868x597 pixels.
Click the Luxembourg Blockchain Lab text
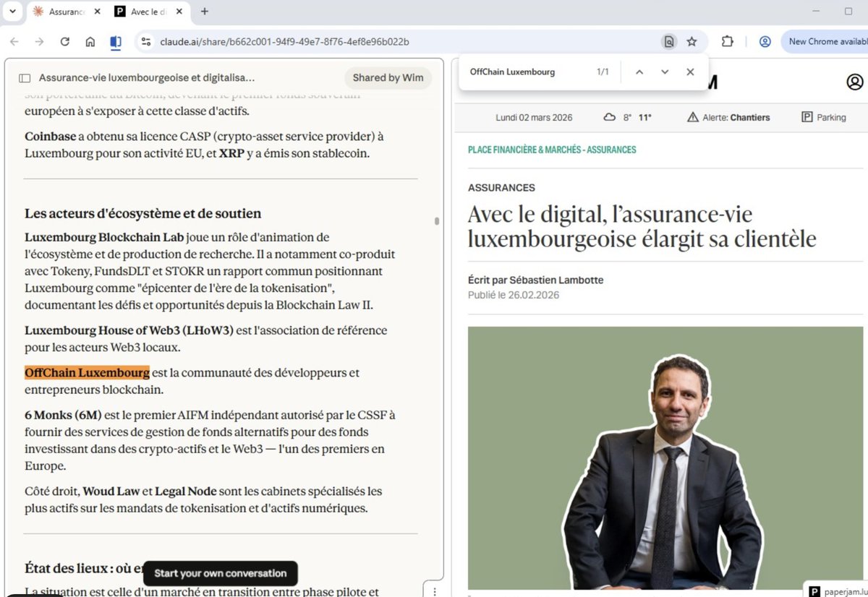(x=104, y=237)
